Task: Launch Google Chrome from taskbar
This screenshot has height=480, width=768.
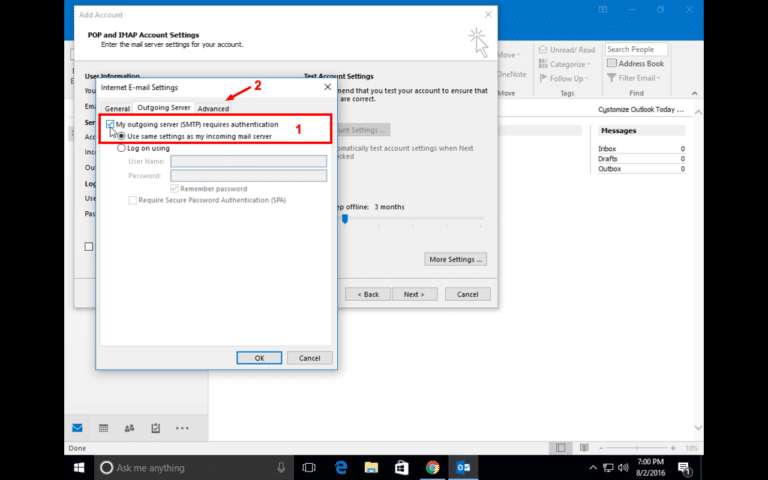Action: point(432,468)
